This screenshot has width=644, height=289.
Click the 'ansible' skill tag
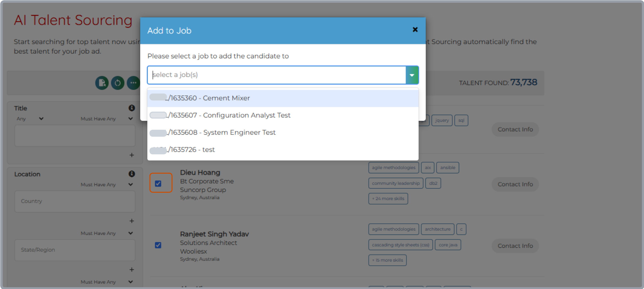448,168
